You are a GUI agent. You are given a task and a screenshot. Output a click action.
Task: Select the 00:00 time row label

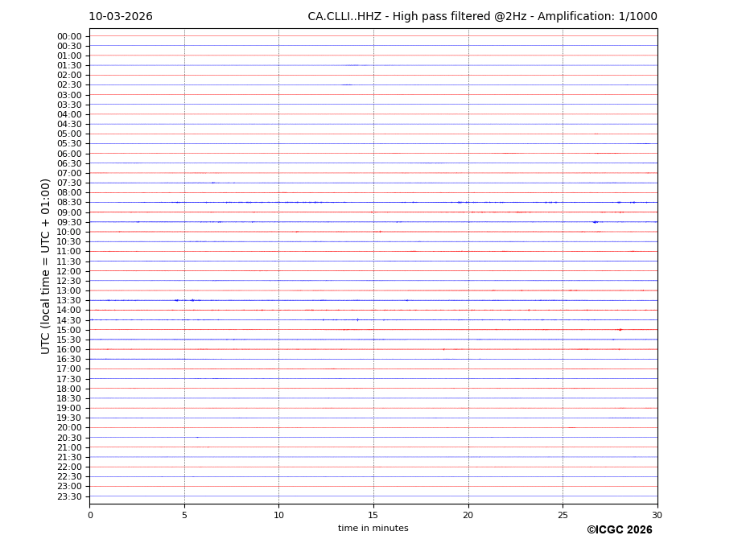tap(69, 36)
